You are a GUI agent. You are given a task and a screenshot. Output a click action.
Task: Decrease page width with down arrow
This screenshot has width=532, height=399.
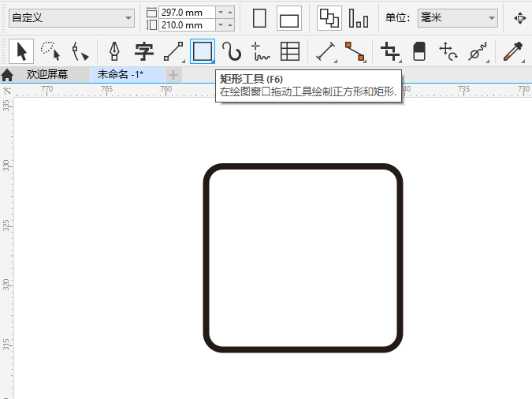[x=221, y=13]
